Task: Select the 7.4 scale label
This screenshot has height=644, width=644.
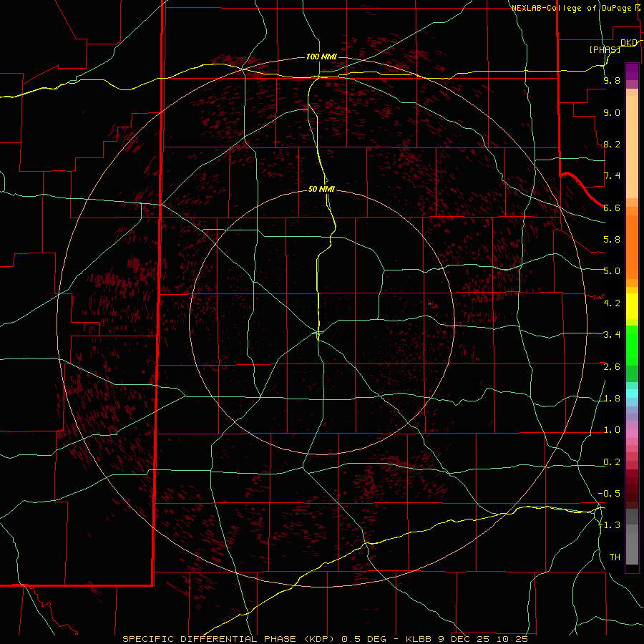Action: [612, 176]
